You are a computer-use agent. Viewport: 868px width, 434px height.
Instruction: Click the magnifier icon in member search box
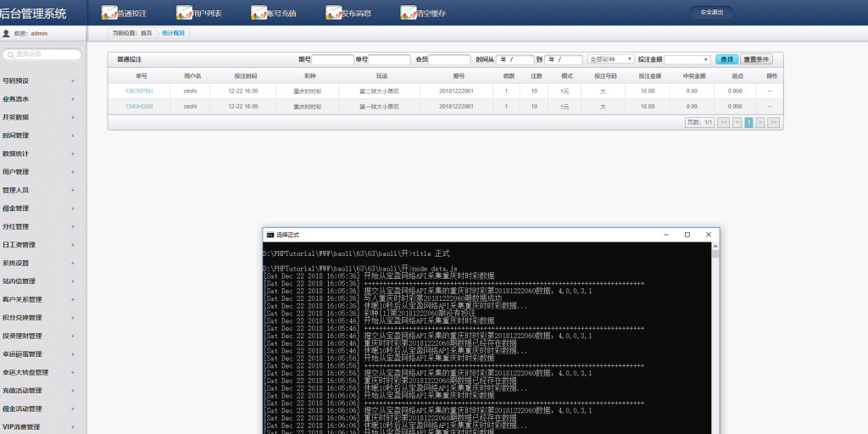(11, 54)
